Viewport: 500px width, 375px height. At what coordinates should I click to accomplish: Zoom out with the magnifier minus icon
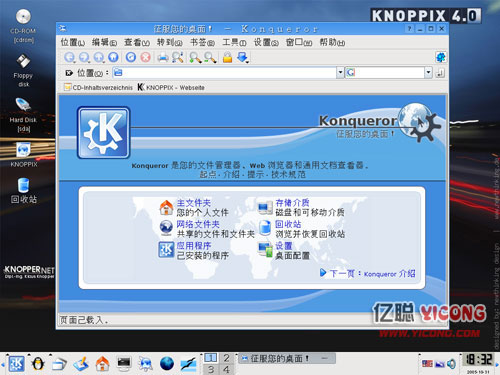pyautogui.click(x=210, y=57)
